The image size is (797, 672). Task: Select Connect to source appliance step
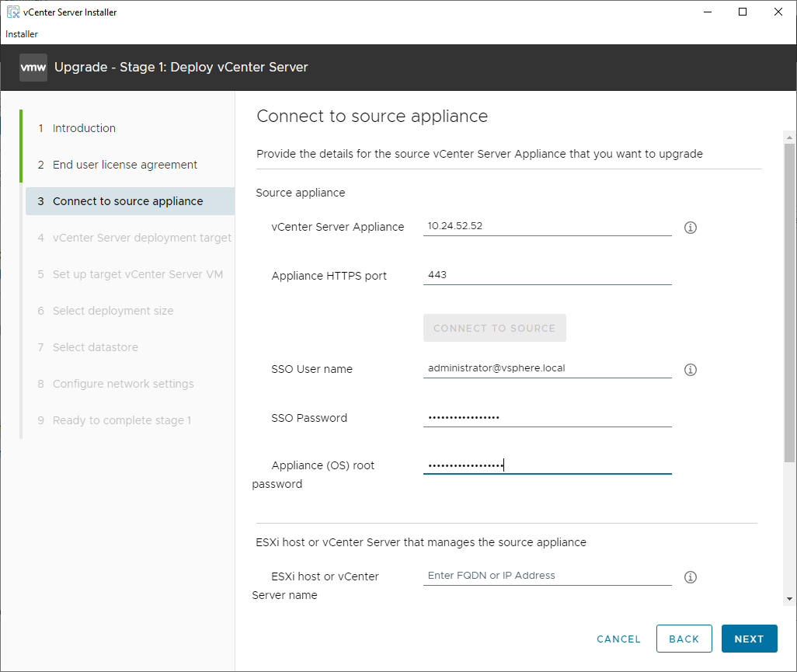coord(127,201)
